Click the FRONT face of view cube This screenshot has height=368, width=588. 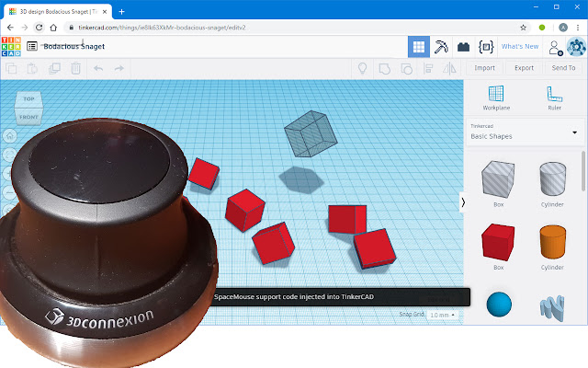pyautogui.click(x=28, y=117)
